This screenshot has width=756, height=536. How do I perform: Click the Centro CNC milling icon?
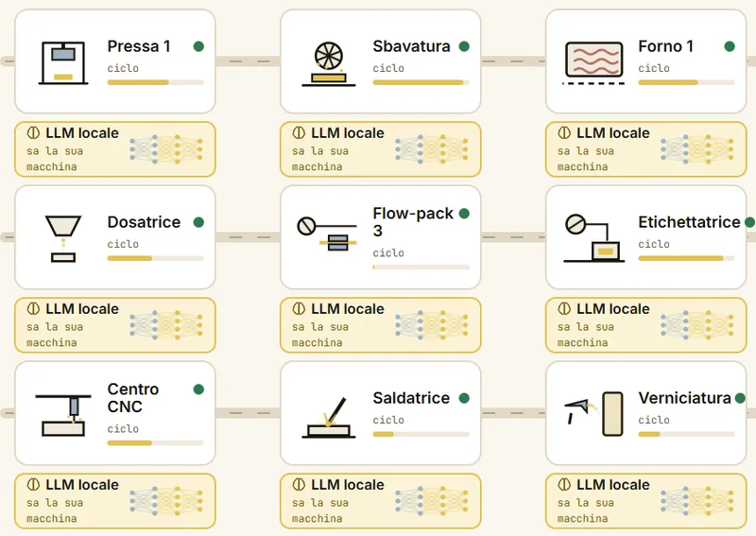coord(63,415)
